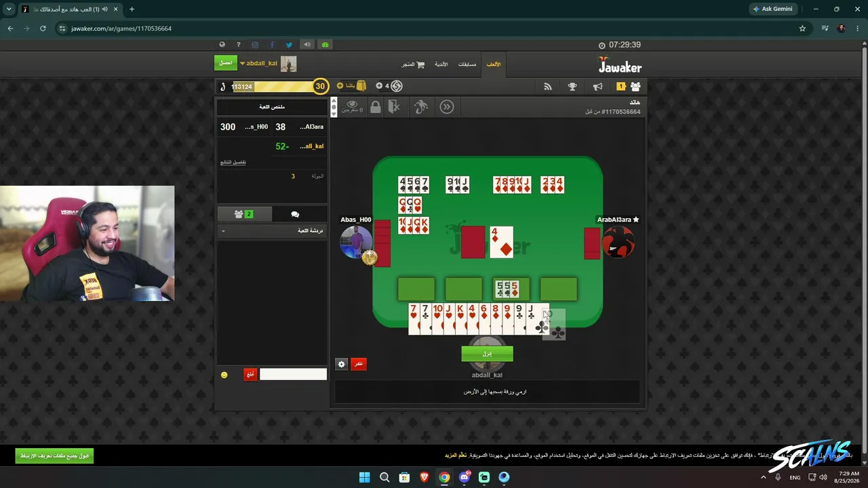
Task: Open the تعلم المزيد learn more link
Action: point(456,455)
